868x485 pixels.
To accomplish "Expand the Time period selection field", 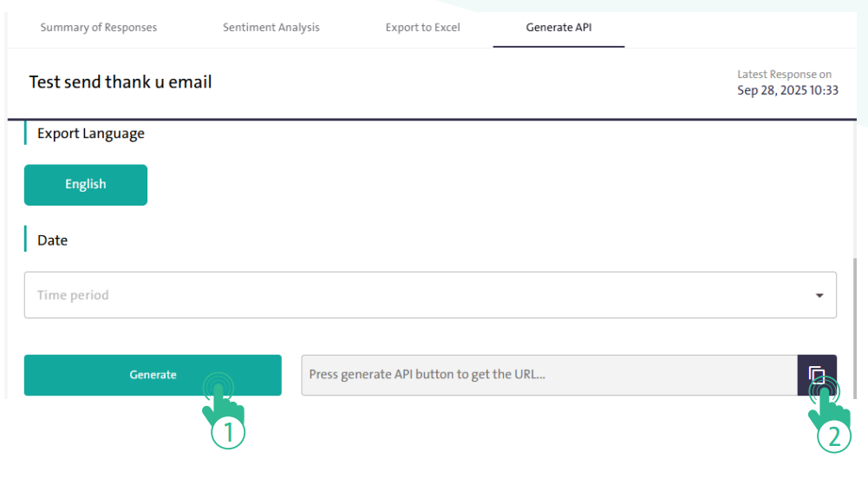I will pos(416,295).
